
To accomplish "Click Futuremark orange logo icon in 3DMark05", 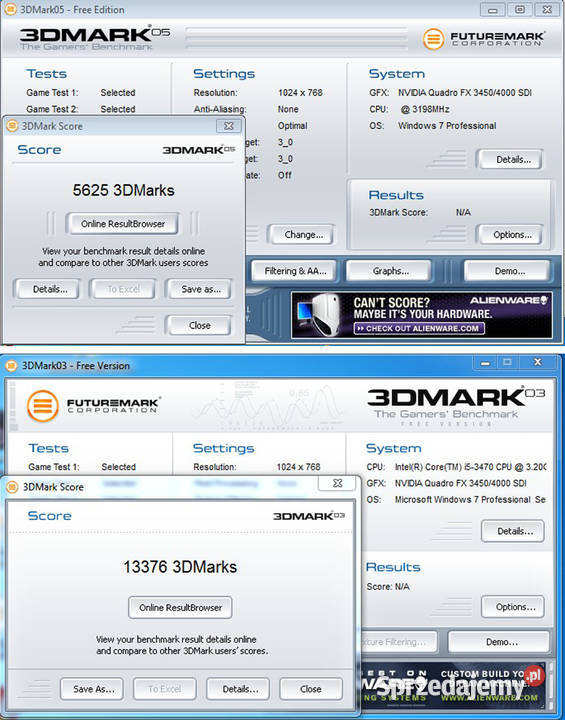I will click(x=433, y=39).
